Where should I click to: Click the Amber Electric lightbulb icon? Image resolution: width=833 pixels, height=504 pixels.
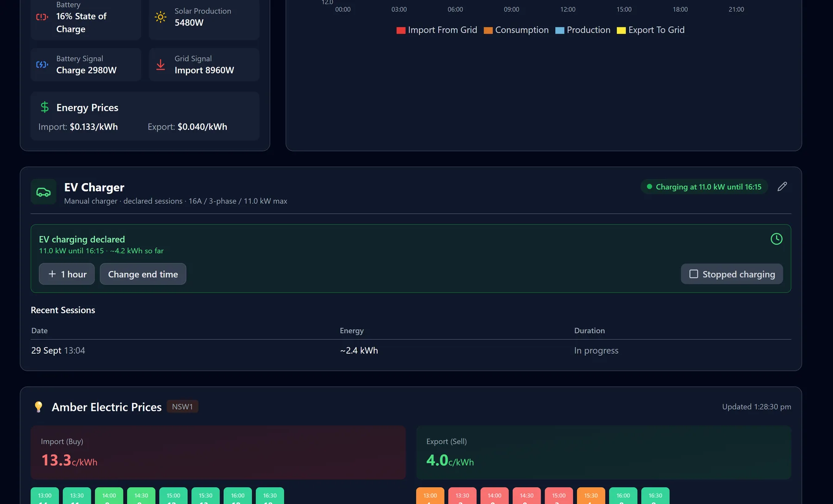click(38, 407)
